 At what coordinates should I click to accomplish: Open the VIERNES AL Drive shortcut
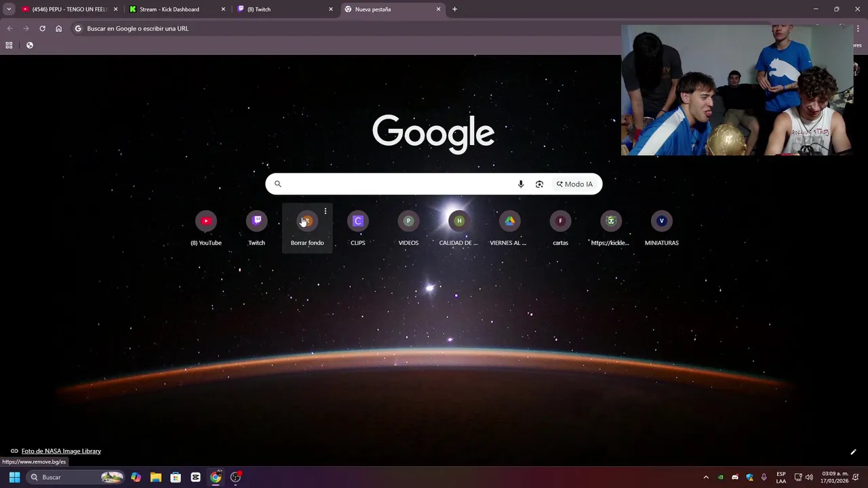click(x=509, y=228)
